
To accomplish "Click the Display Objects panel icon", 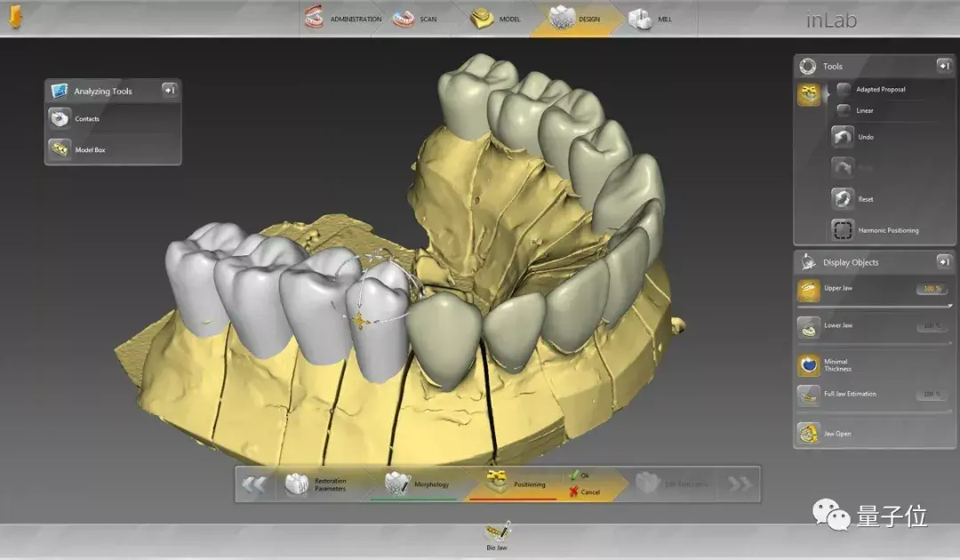I will (x=808, y=262).
